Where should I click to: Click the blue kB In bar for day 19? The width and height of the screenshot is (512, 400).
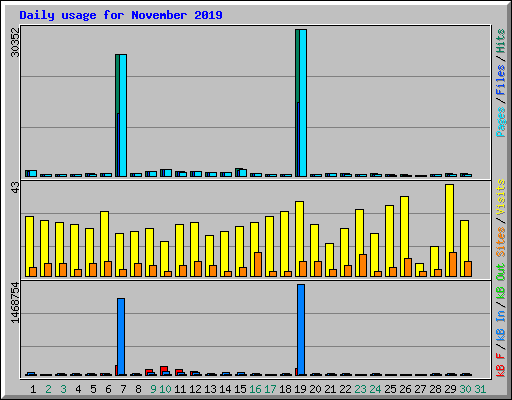[x=301, y=330]
